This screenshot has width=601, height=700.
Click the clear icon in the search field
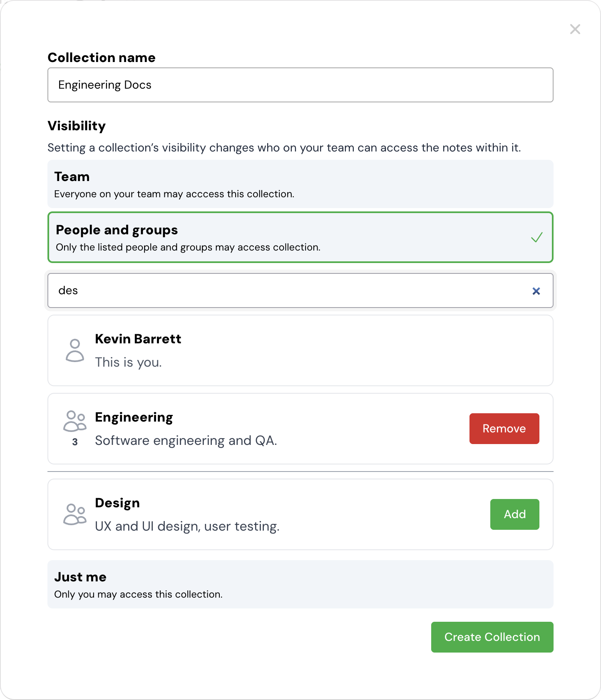(x=536, y=290)
